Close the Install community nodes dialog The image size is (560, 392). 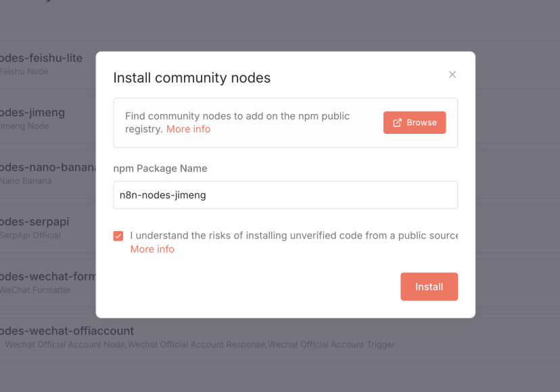click(452, 74)
